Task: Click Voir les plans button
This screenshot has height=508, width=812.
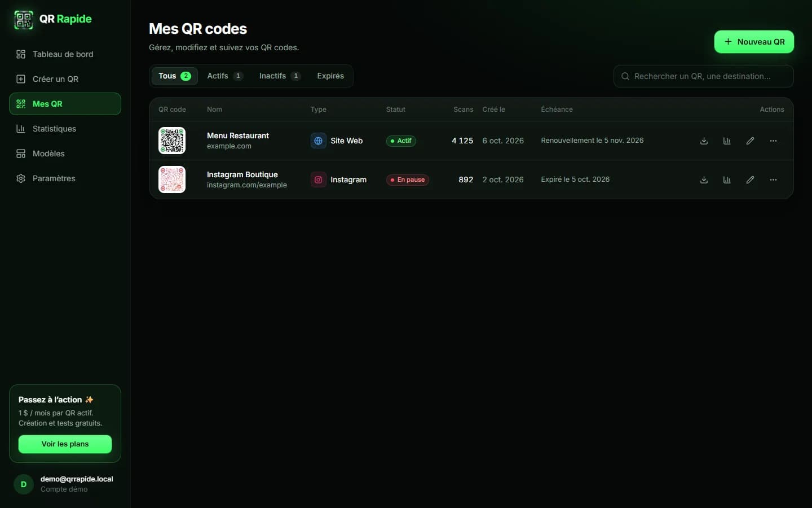Action: click(65, 444)
